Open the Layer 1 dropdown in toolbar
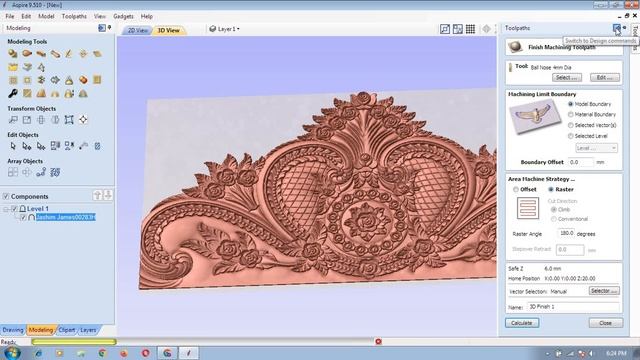The width and height of the screenshot is (640, 360). [x=224, y=29]
